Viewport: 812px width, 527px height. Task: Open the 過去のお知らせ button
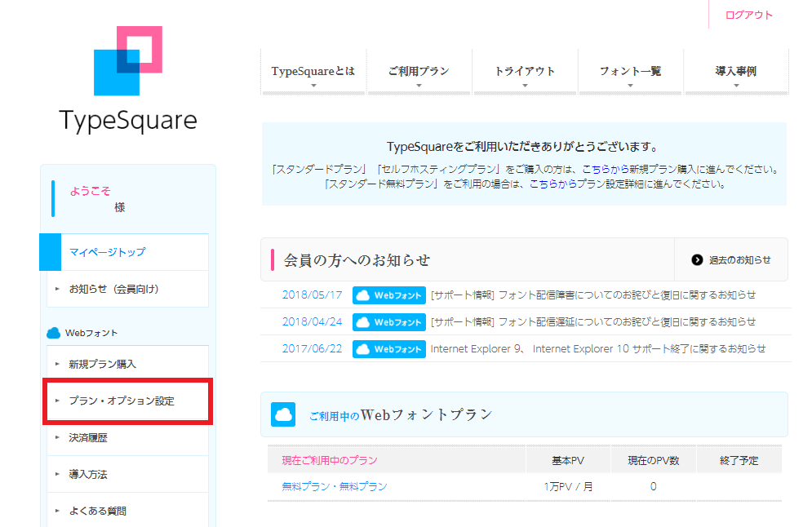(x=730, y=260)
